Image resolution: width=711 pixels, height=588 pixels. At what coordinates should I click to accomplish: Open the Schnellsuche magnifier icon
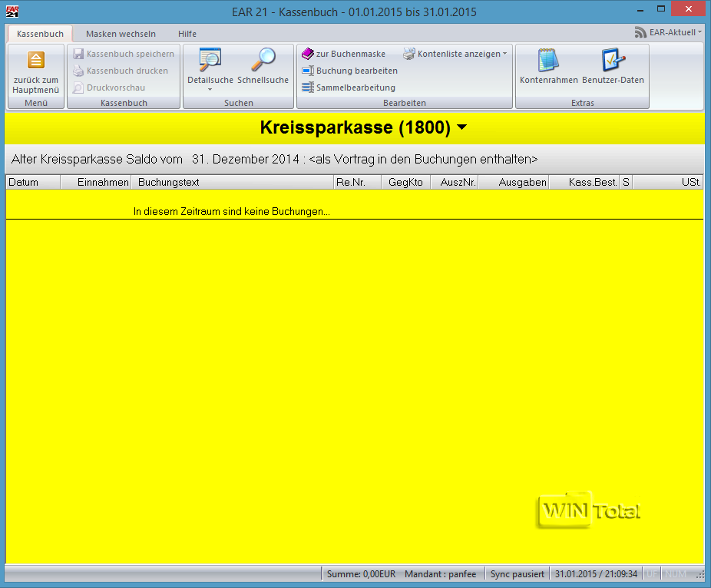[x=263, y=60]
